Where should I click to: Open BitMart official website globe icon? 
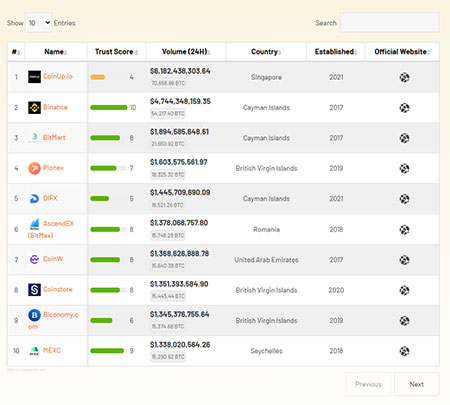click(404, 138)
